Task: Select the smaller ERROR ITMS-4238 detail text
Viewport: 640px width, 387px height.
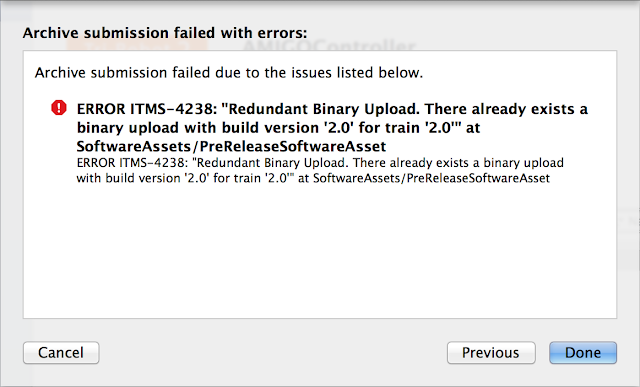Action: click(x=320, y=170)
